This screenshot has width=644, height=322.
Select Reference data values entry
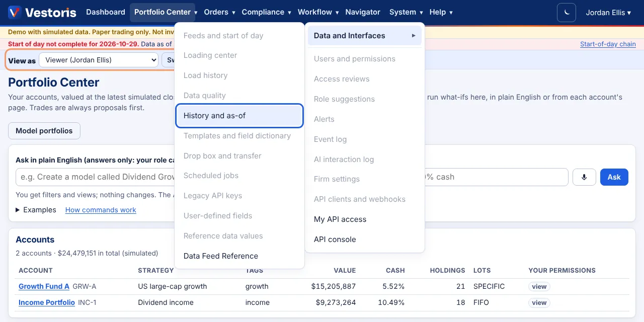pyautogui.click(x=239, y=236)
